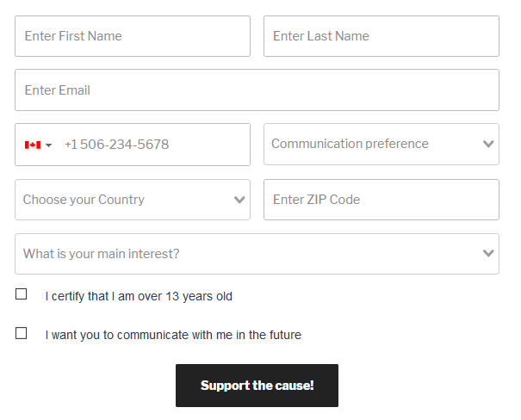Click the Communication preference chevron icon
The image size is (521, 420).
pos(488,144)
